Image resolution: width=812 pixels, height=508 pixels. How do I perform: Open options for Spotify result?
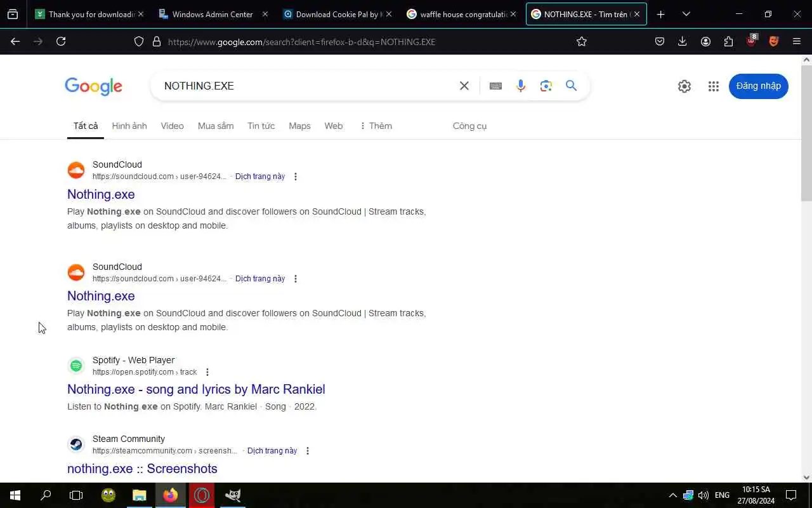(x=207, y=372)
